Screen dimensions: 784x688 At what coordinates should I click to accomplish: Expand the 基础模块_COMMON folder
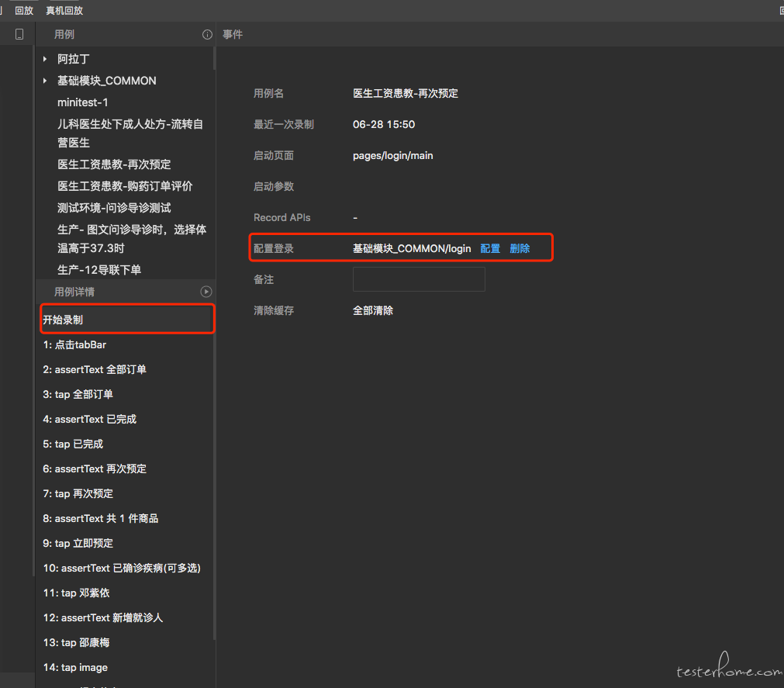pyautogui.click(x=45, y=81)
